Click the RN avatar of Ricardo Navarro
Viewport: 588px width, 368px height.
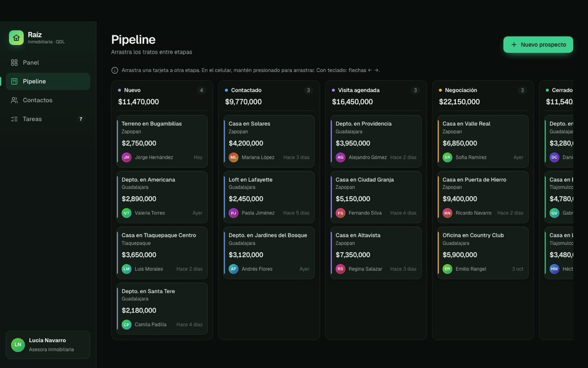(447, 213)
